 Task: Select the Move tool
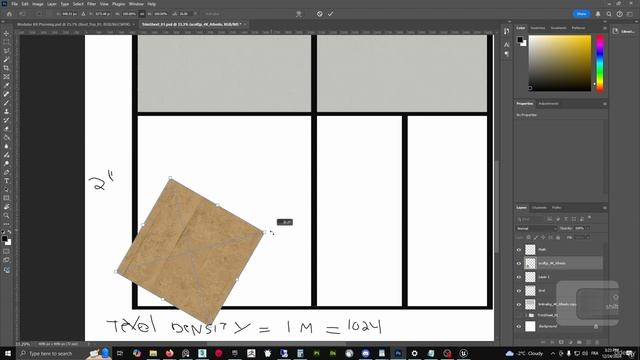tap(6, 33)
